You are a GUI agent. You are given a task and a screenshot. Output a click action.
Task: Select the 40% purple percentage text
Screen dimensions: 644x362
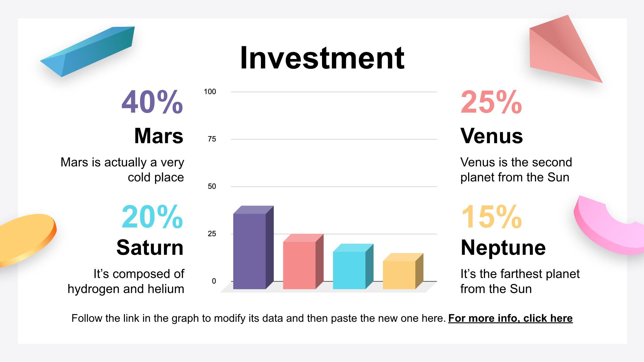(152, 102)
